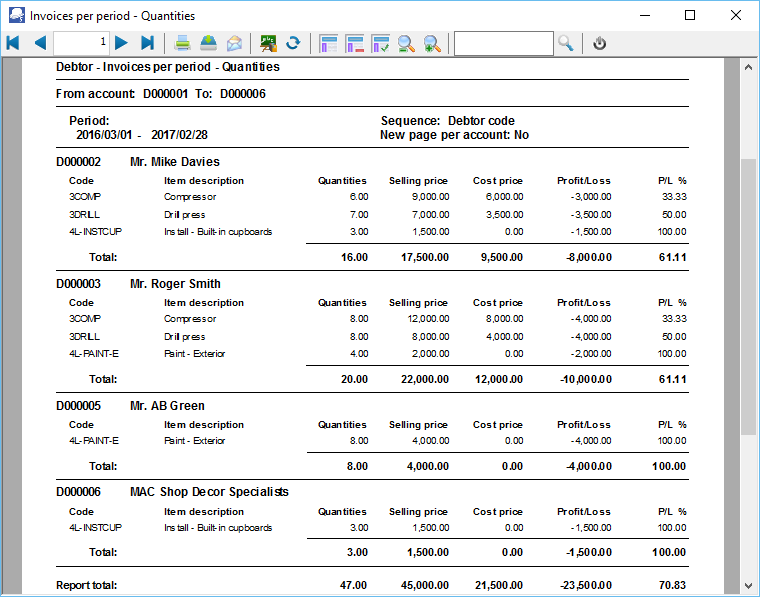Click the chalkboard icon in toolbar
Image resolution: width=760 pixels, height=597 pixels.
coord(268,43)
